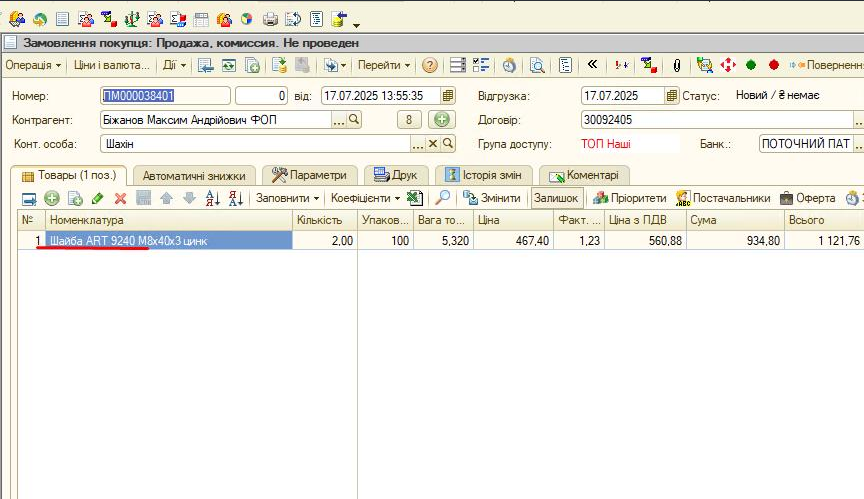Screen dimensions: 864x499
Task: Click the clock time icon in document toolbar
Action: pyautogui.click(x=509, y=66)
